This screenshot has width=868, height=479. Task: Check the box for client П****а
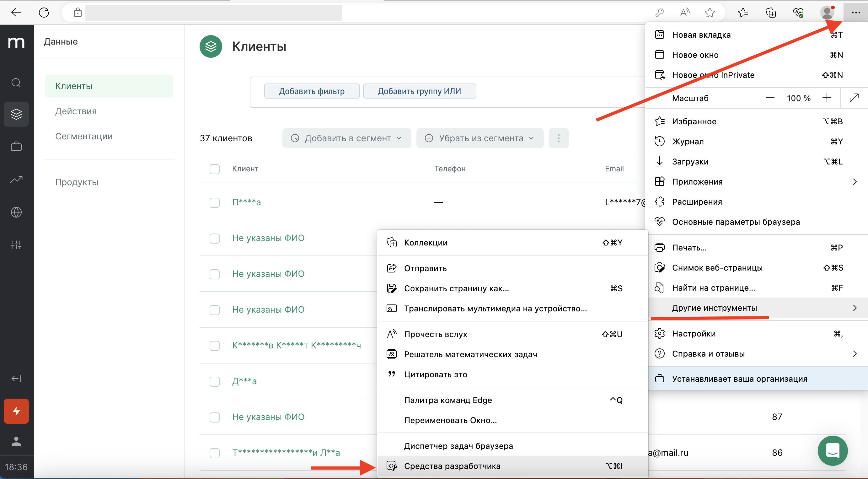(x=215, y=202)
